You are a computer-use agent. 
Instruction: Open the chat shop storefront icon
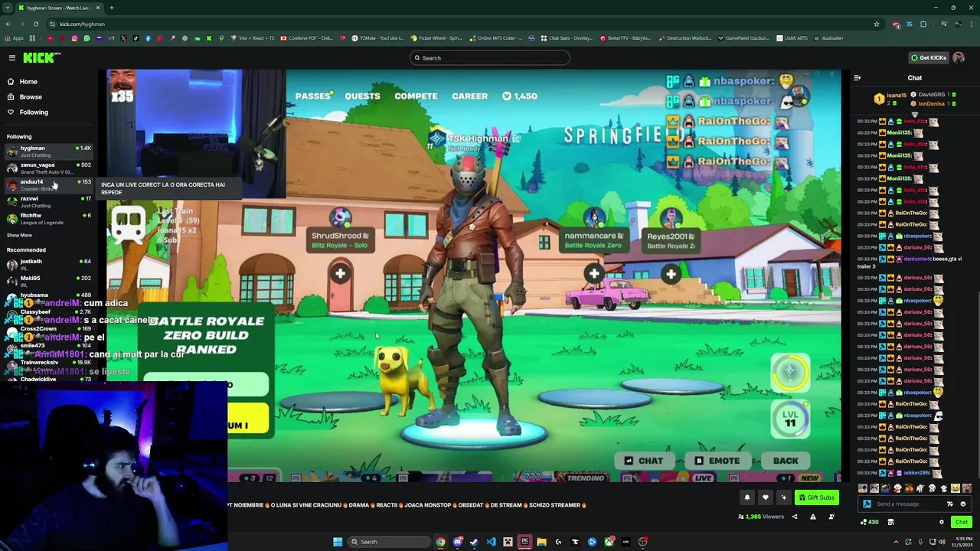pyautogui.click(x=890, y=522)
